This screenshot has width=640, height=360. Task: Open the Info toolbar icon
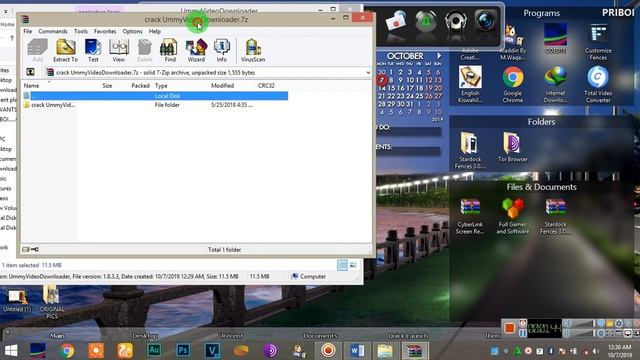tap(222, 51)
